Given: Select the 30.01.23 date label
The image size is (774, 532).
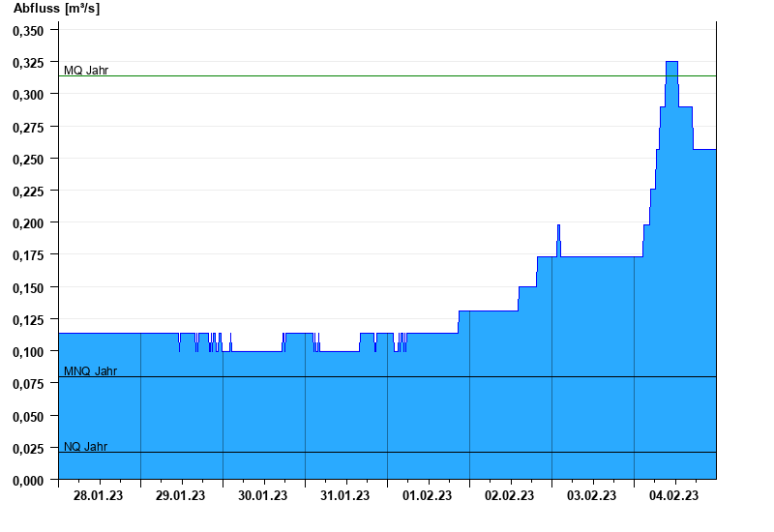Looking at the screenshot, I should (263, 496).
